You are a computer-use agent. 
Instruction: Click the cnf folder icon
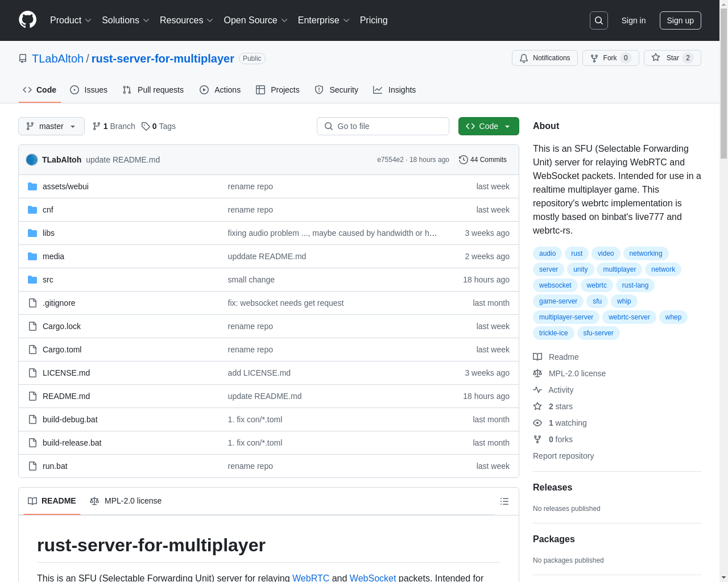click(x=32, y=210)
